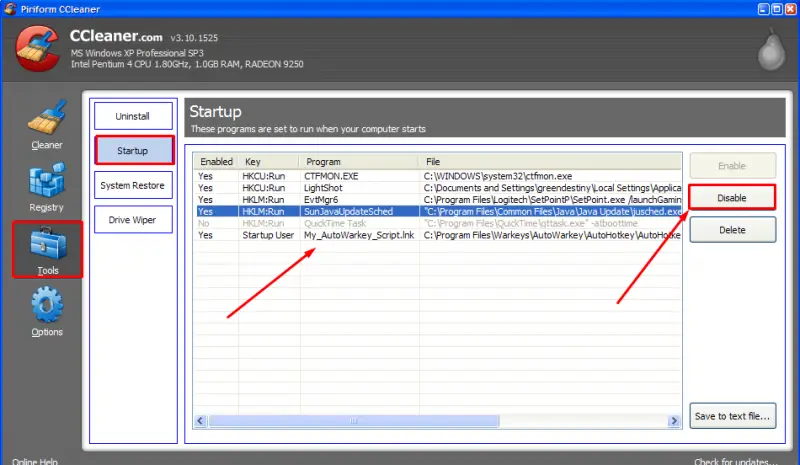Open the Drive Wiper tab
The width and height of the screenshot is (800, 465).
133,219
